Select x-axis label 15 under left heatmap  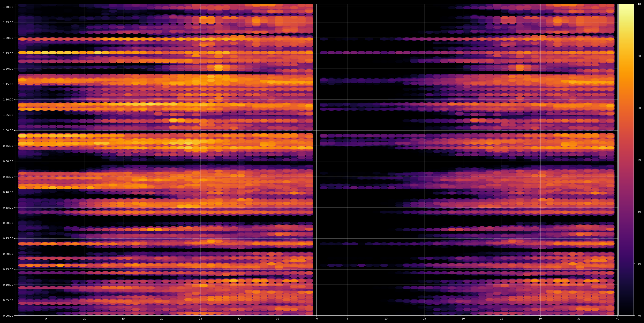123,319
